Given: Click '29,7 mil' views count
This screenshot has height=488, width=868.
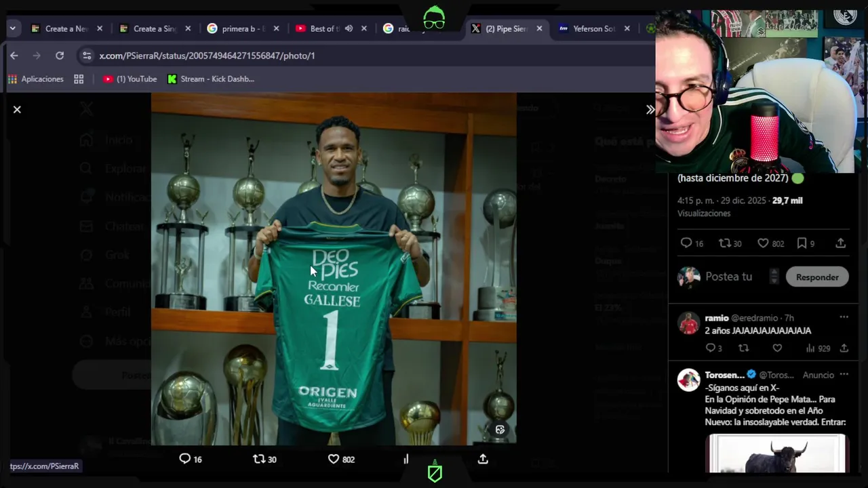Looking at the screenshot, I should (787, 201).
